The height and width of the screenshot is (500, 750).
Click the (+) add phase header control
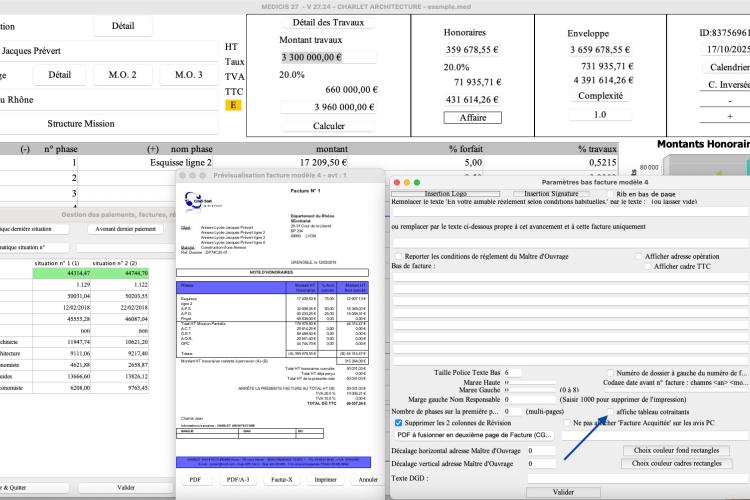153,149
